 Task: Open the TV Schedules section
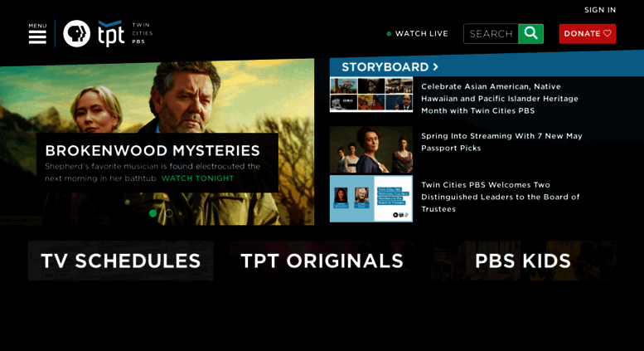point(121,261)
